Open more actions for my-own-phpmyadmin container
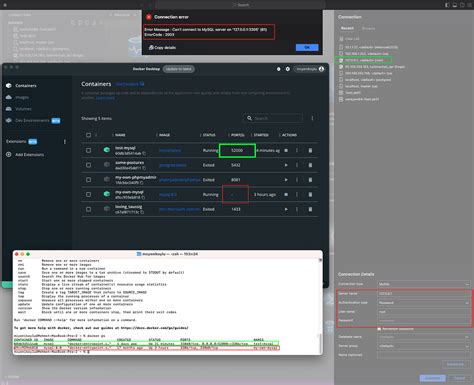 297,180
